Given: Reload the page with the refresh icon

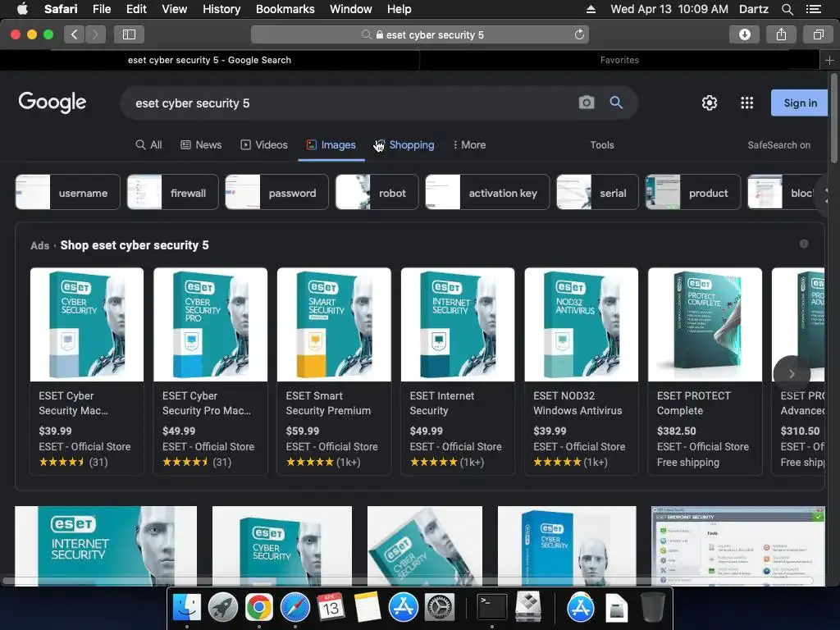Looking at the screenshot, I should pos(579,34).
